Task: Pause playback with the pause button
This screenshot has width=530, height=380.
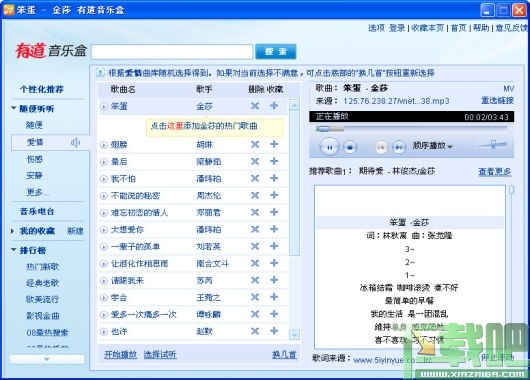Action: (329, 147)
